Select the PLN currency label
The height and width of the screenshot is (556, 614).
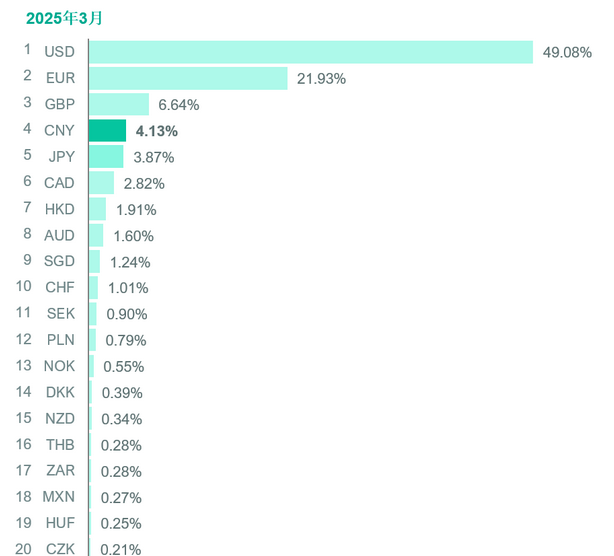point(59,340)
